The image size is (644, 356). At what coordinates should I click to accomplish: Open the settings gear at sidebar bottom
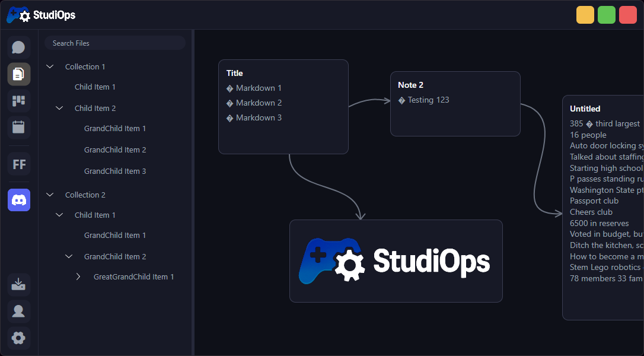[18, 338]
